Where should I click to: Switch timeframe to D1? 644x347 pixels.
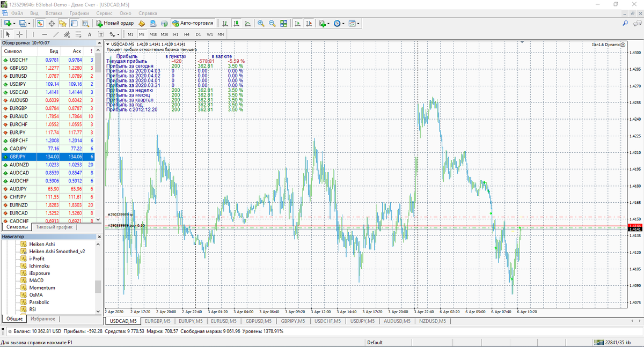[x=198, y=34]
